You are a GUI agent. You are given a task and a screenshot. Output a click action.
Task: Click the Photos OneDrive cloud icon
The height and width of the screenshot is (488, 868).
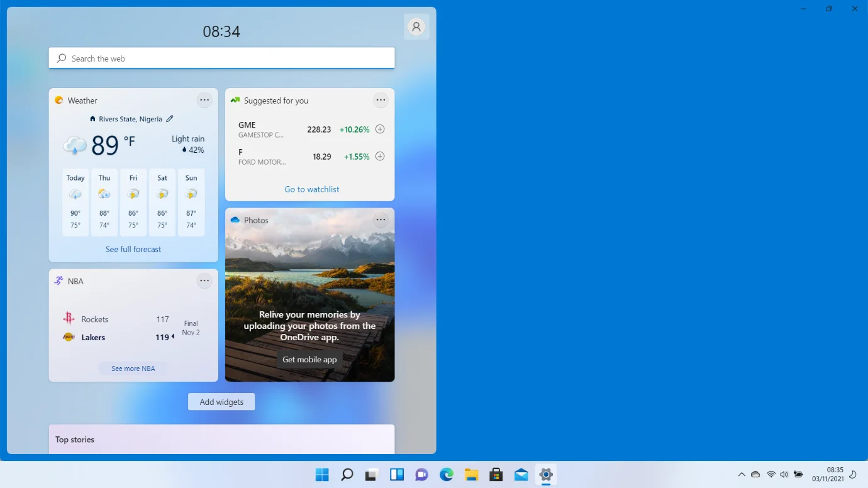click(x=235, y=220)
